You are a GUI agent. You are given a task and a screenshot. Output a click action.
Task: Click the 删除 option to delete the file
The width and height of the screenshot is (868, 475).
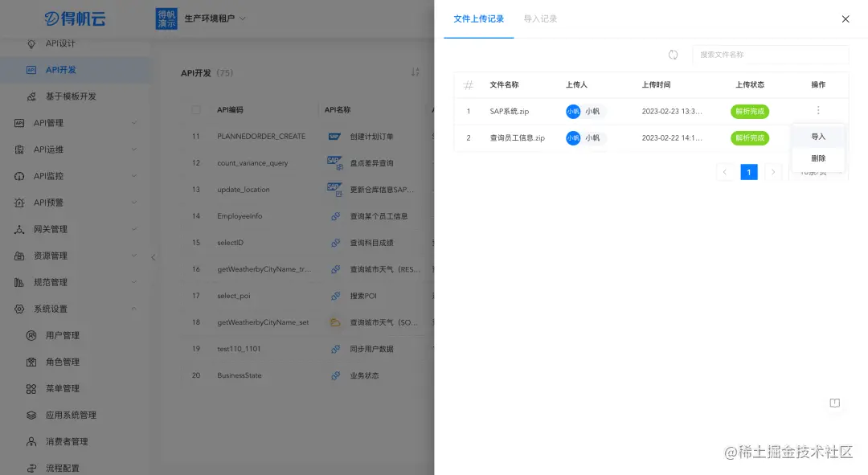819,158
